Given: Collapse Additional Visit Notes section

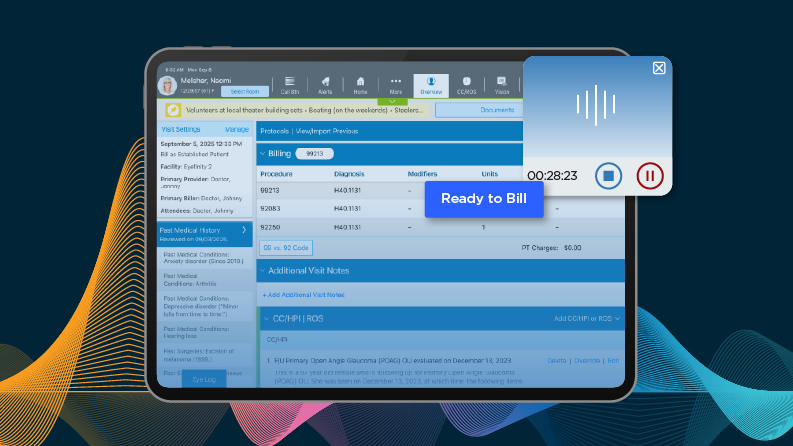Looking at the screenshot, I should tap(262, 271).
